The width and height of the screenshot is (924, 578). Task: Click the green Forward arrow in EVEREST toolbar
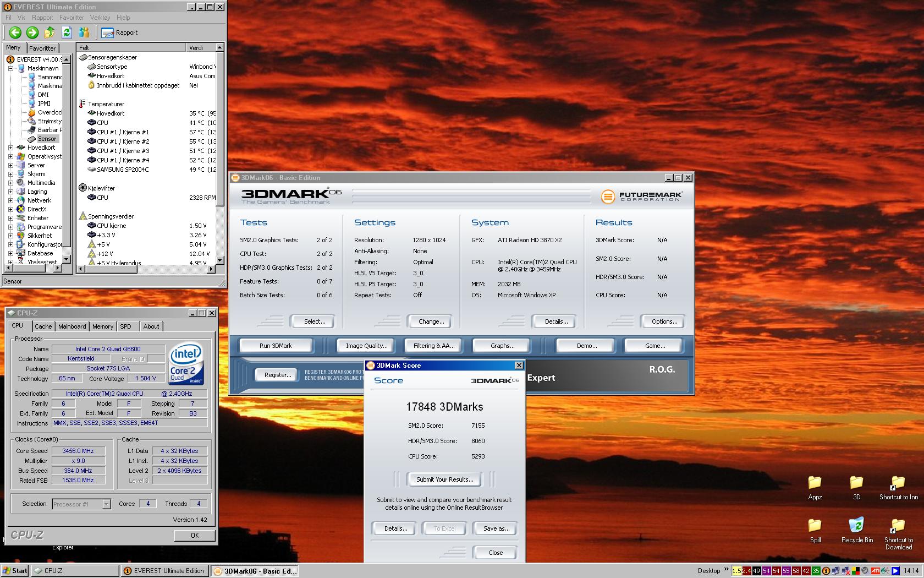pos(32,32)
